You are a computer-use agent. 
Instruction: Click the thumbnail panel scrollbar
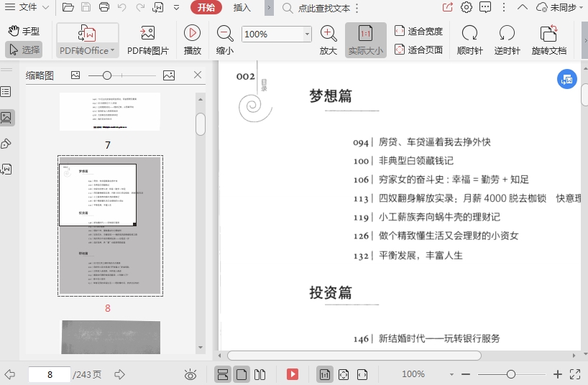pos(201,124)
